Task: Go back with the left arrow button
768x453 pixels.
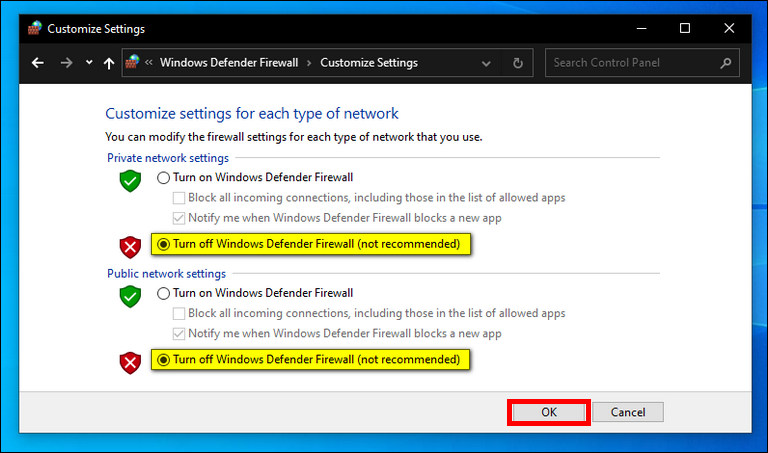Action: [x=38, y=63]
